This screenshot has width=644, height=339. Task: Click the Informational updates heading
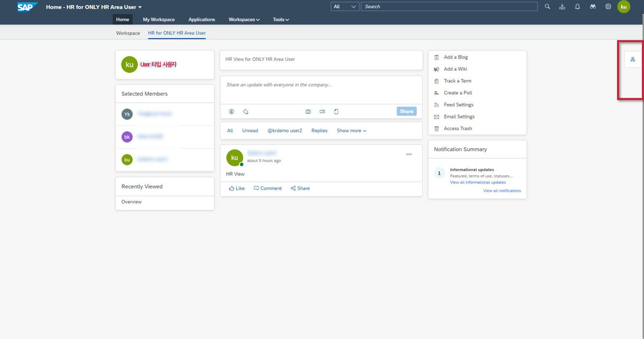click(x=472, y=170)
